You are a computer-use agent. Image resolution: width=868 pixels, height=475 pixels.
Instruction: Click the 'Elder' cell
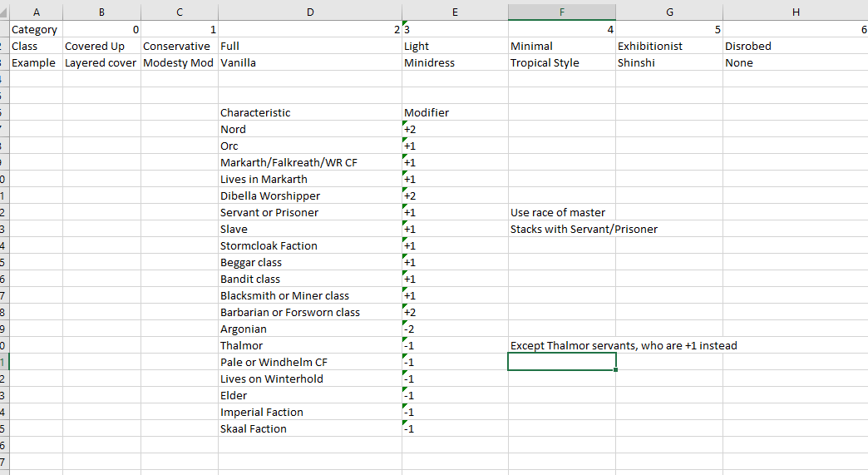[x=310, y=395]
